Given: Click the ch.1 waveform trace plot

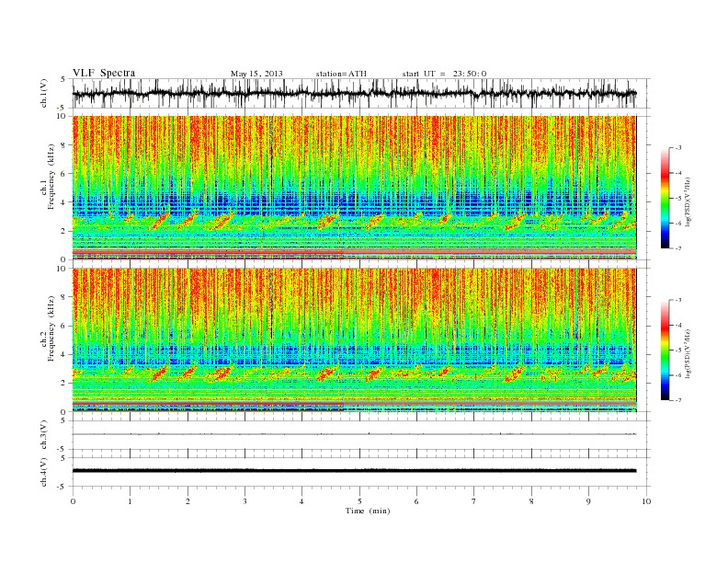Looking at the screenshot, I should point(354,93).
